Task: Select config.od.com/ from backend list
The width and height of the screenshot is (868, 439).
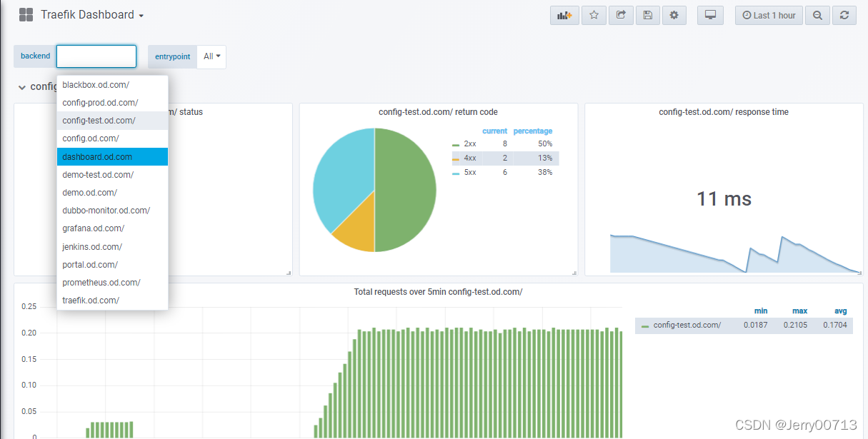Action: click(112, 138)
